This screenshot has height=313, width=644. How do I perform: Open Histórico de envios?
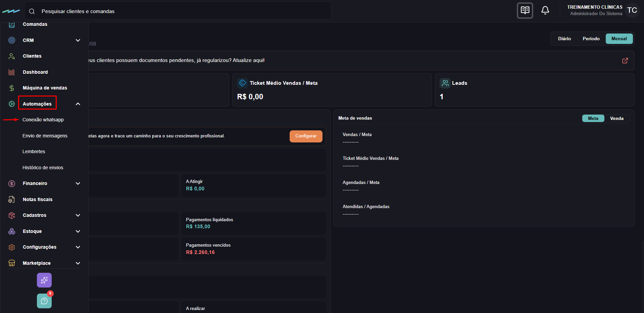point(43,168)
